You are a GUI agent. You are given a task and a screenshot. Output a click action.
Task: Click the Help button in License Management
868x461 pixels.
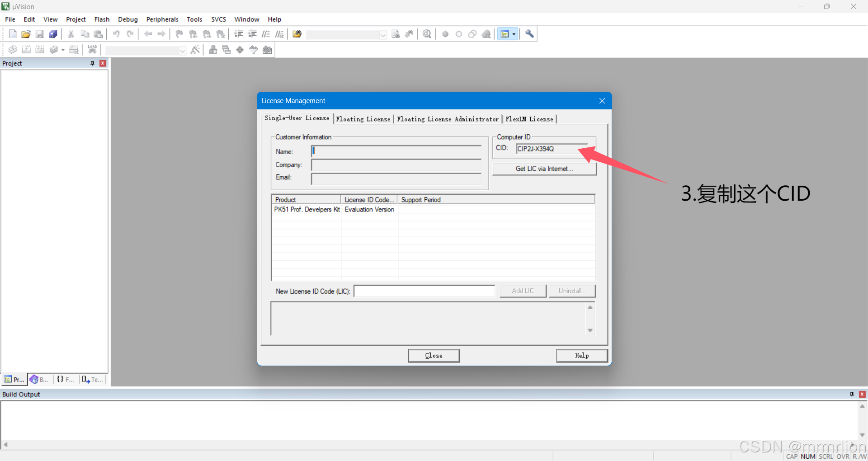582,356
